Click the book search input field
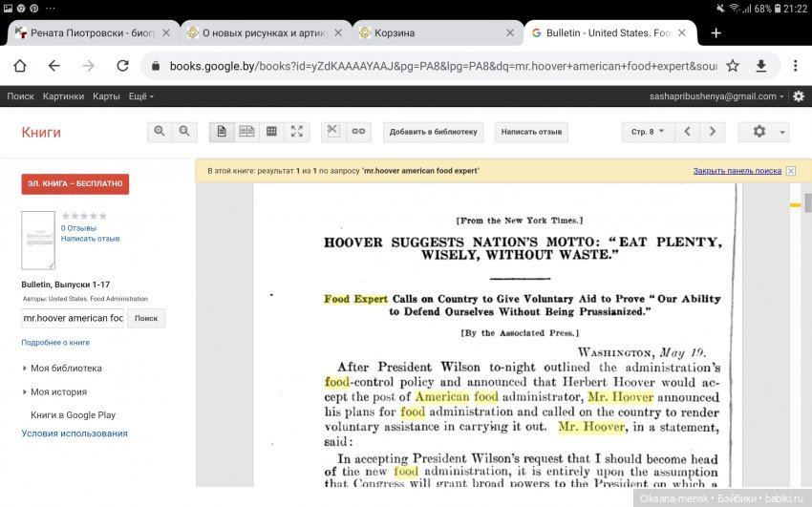This screenshot has height=507, width=812. coord(73,318)
